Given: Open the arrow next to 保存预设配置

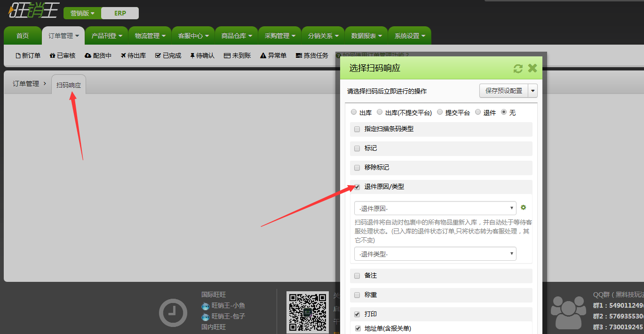Looking at the screenshot, I should (533, 91).
